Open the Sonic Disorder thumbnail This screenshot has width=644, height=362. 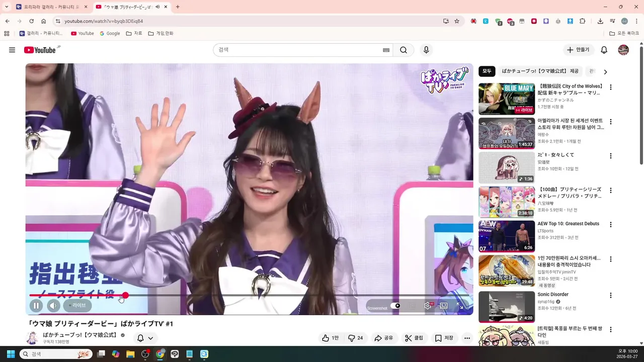tap(507, 307)
